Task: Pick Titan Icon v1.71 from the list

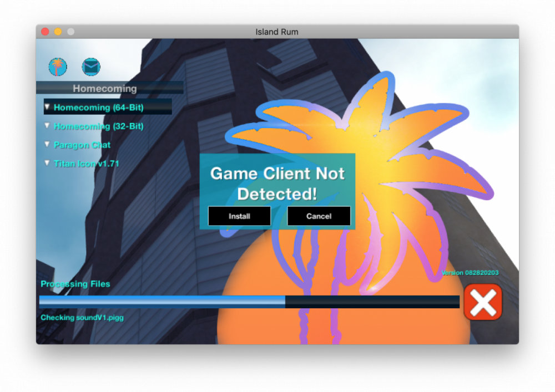Action: (86, 164)
